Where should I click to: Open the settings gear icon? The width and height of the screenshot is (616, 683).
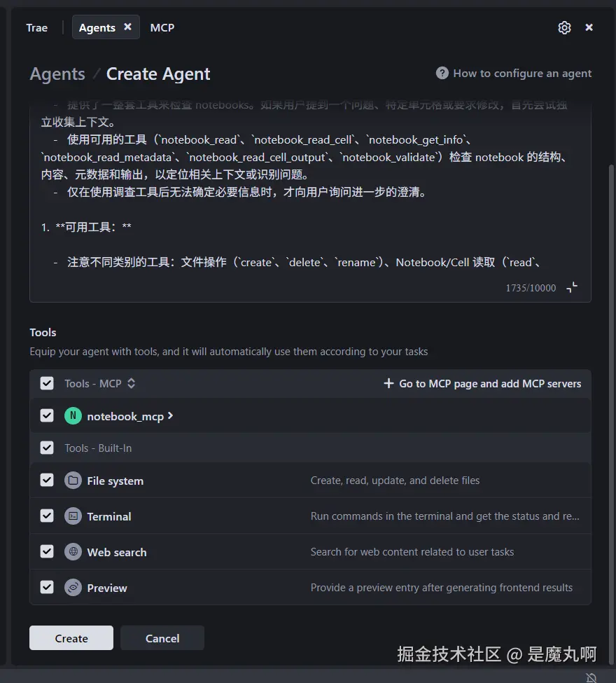click(x=564, y=27)
